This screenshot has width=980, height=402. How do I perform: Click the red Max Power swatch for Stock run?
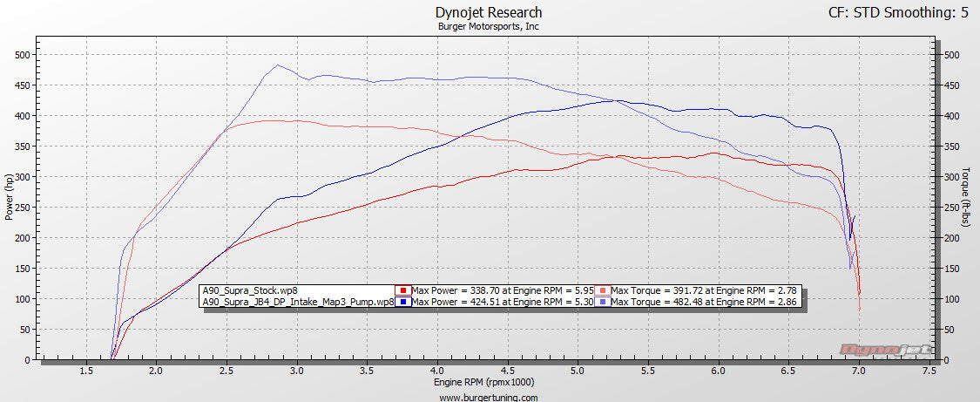[x=403, y=290]
